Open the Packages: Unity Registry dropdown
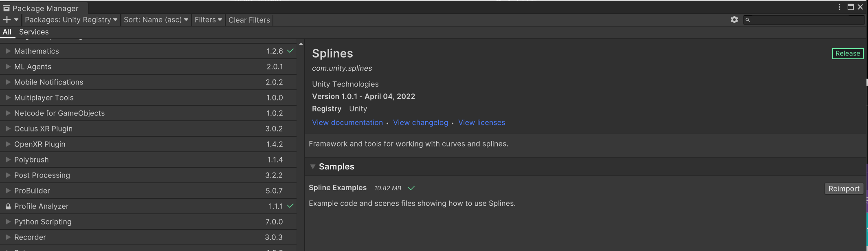Image resolution: width=868 pixels, height=251 pixels. [71, 20]
